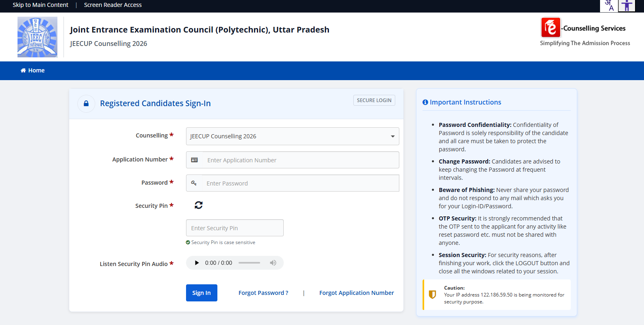Click 'Session Security:' instruction

[462, 255]
